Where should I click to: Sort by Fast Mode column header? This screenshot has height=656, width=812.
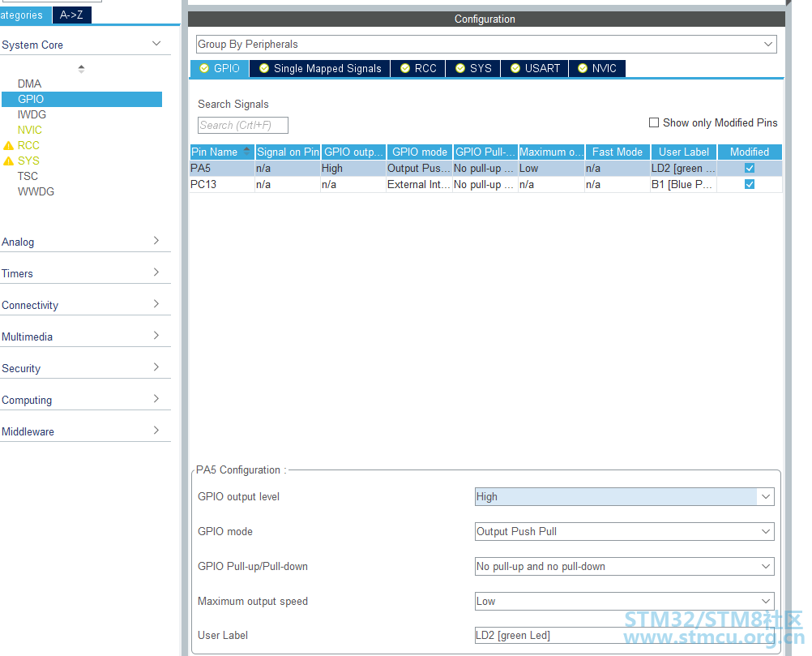pyautogui.click(x=618, y=152)
